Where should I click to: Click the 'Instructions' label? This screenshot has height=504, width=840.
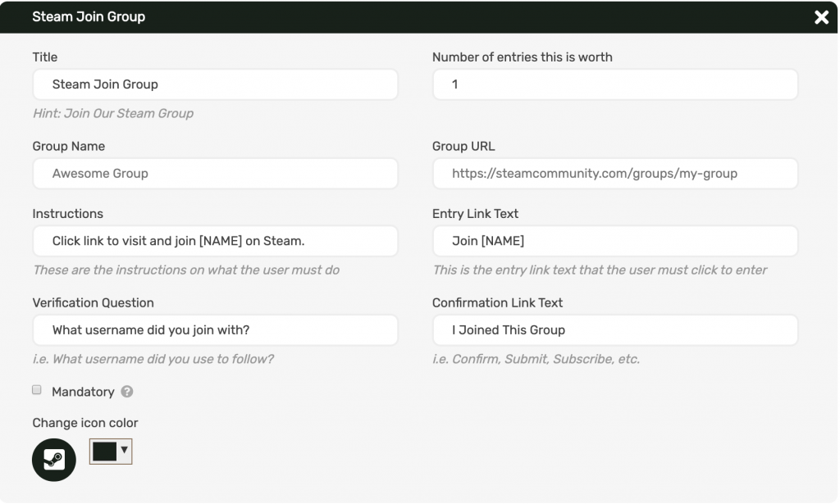point(68,213)
